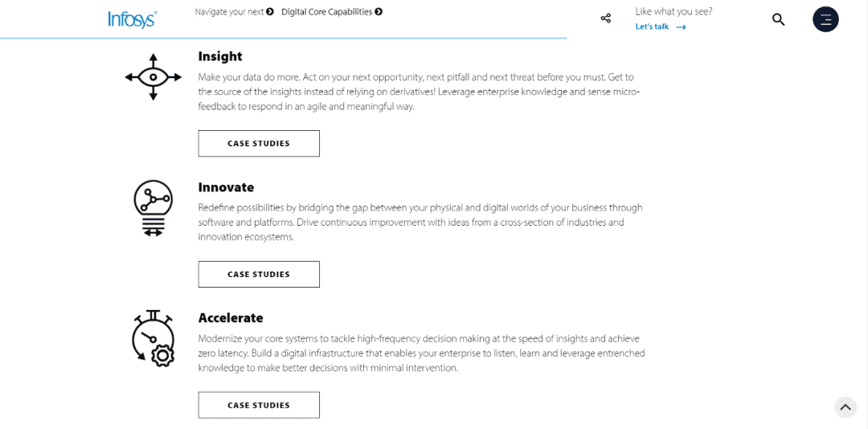Image resolution: width=868 pixels, height=429 pixels.
Task: Click the Like what you see text
Action: pos(674,11)
